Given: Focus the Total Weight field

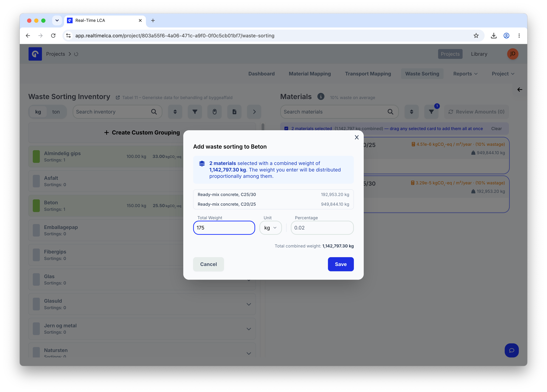Looking at the screenshot, I should tap(224, 228).
